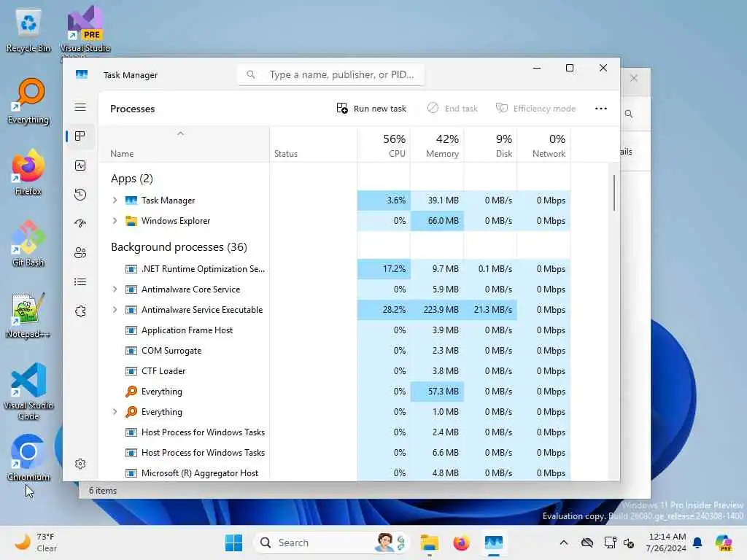Click the process list vertical scrollbar
This screenshot has height=560, width=747.
click(614, 192)
